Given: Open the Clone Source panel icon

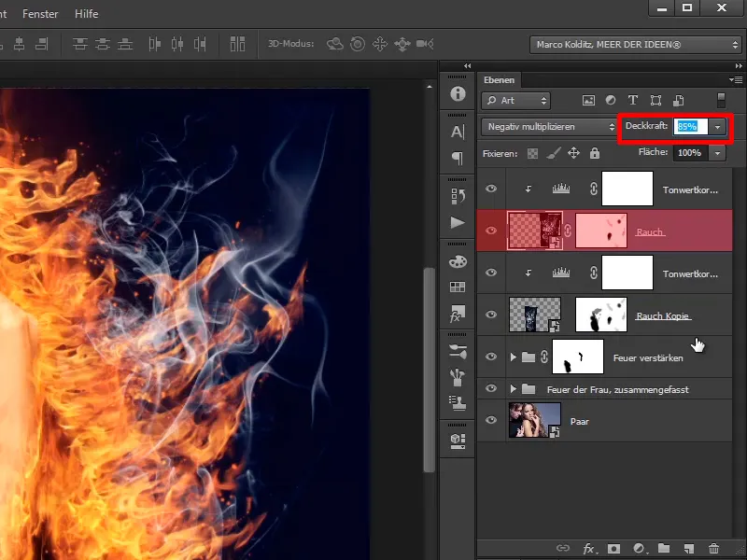Looking at the screenshot, I should tap(458, 403).
